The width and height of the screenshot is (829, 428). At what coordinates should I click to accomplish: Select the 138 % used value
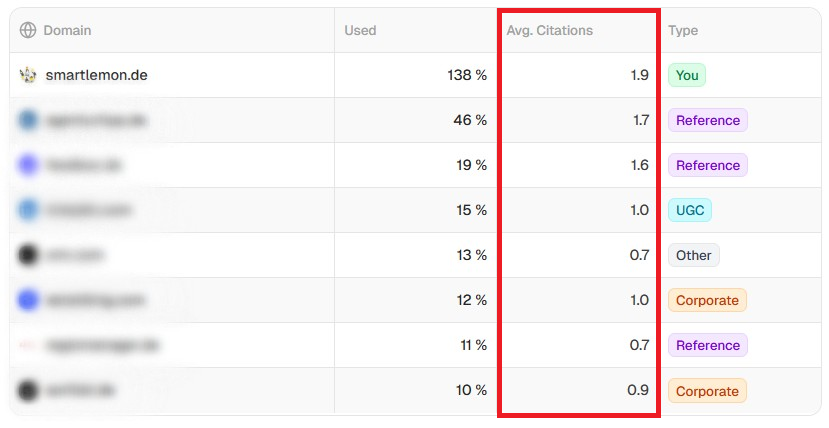coord(467,75)
